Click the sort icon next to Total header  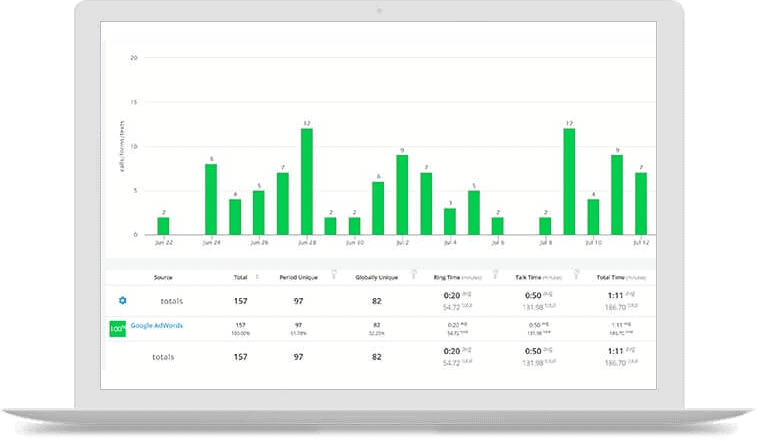coord(258,277)
